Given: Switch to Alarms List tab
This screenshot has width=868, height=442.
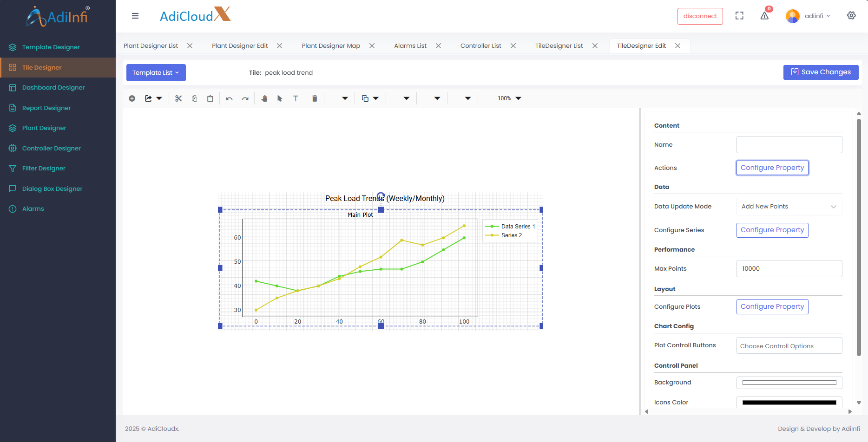Looking at the screenshot, I should pyautogui.click(x=410, y=45).
